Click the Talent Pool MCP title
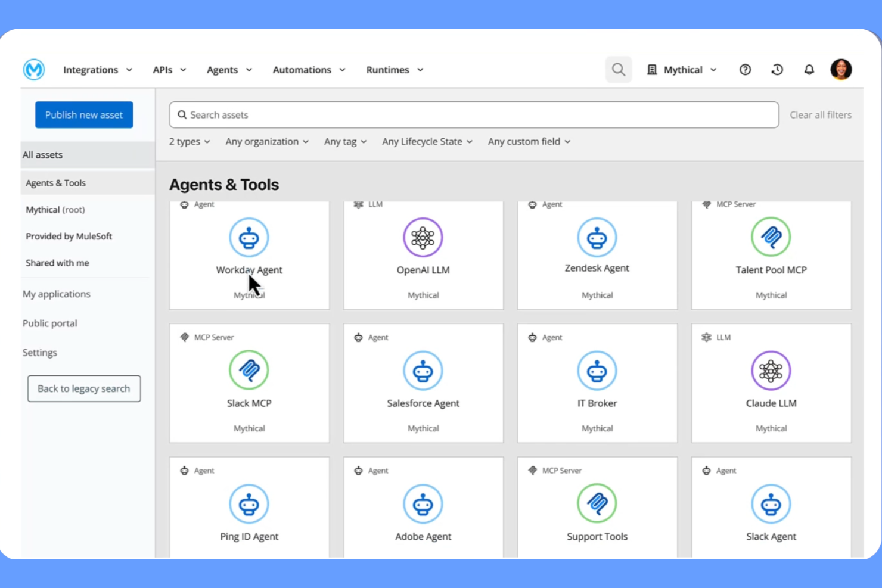882x588 pixels. pyautogui.click(x=771, y=270)
